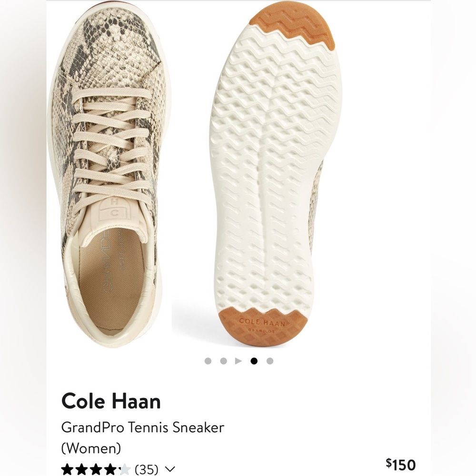Jump to the fifth carousel image
The height and width of the screenshot is (476, 476).
pos(270,361)
